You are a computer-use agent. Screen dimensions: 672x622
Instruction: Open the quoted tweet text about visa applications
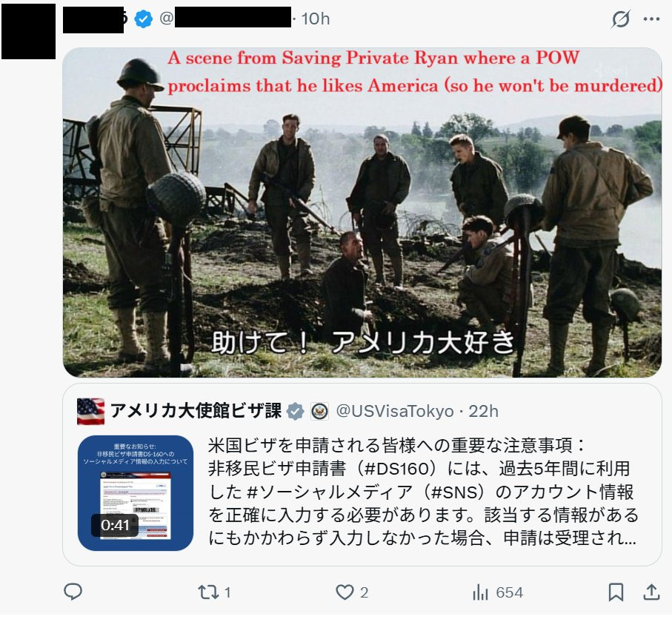click(x=424, y=492)
